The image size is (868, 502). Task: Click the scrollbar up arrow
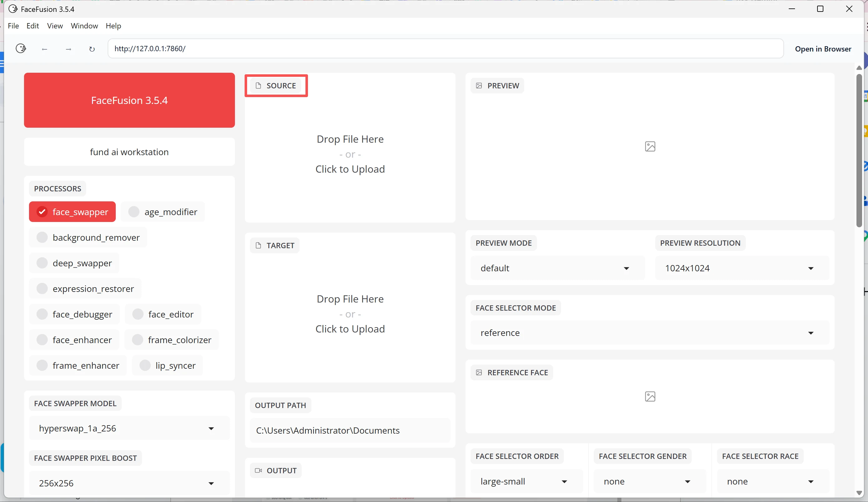pyautogui.click(x=859, y=68)
